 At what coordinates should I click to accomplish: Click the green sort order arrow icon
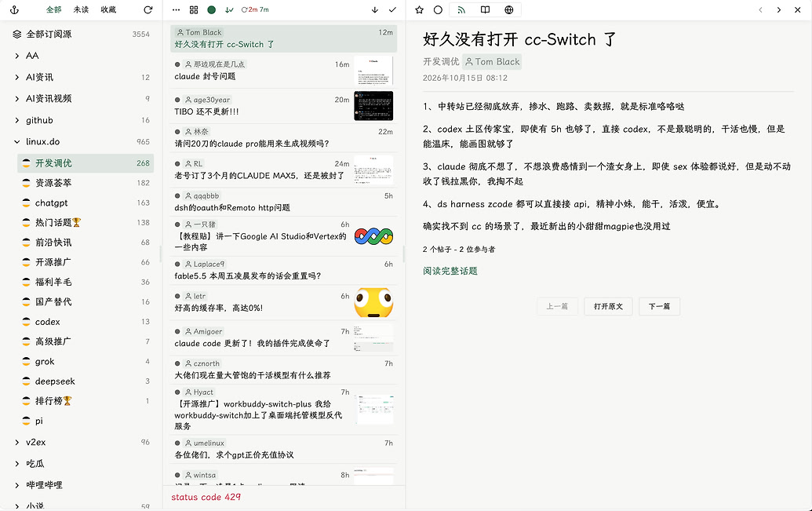[x=229, y=10]
